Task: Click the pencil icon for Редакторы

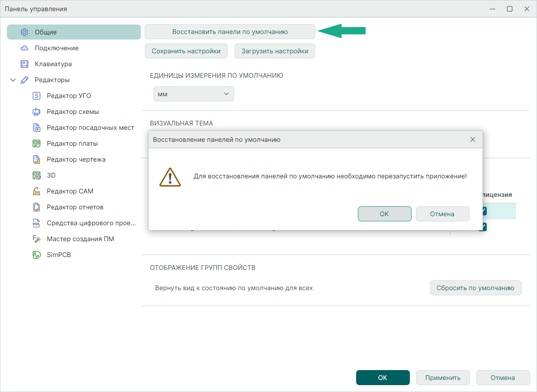Action: click(24, 80)
